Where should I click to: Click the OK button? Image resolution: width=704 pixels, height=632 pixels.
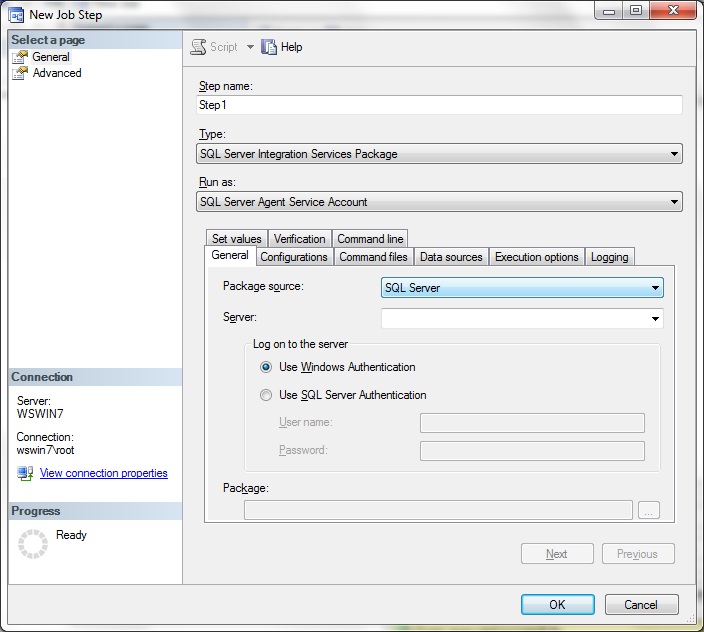558,605
